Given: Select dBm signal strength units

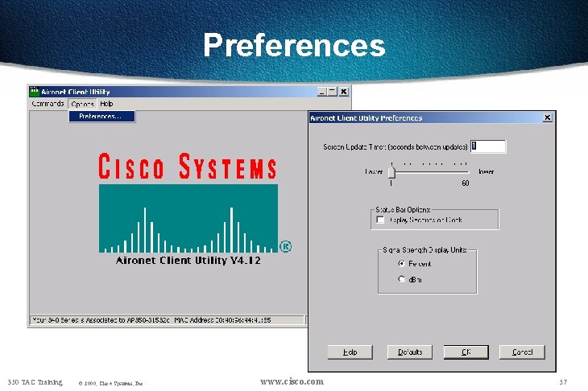Looking at the screenshot, I should tap(402, 279).
